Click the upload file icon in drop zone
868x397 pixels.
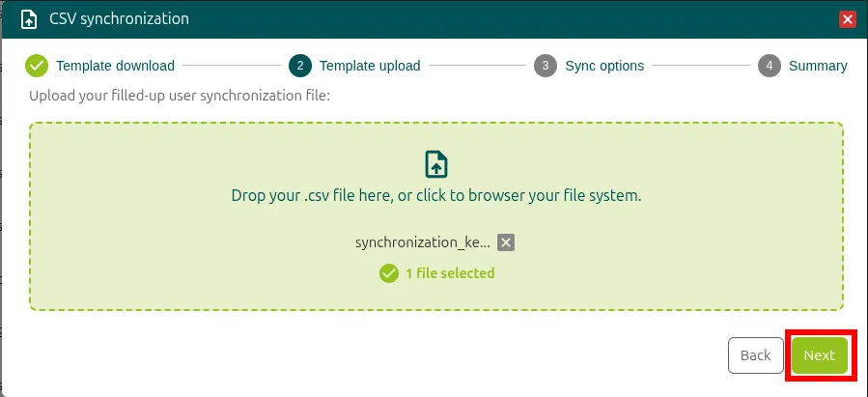[436, 164]
